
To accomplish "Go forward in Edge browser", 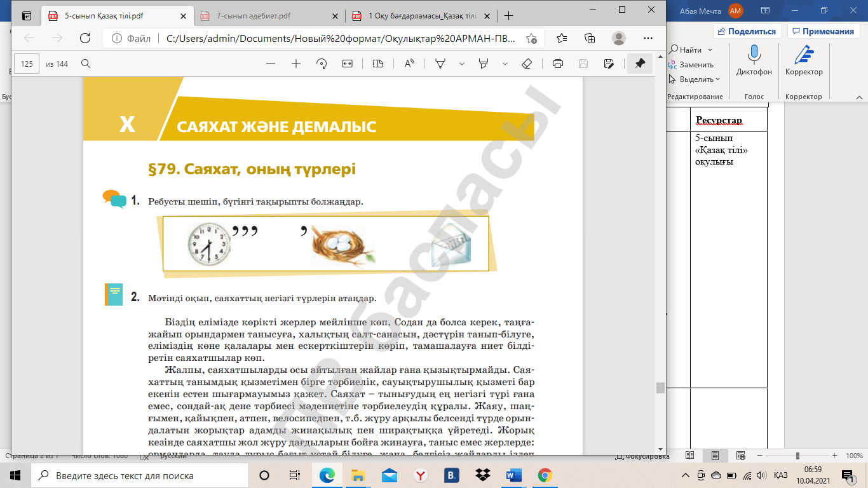I will (x=57, y=38).
